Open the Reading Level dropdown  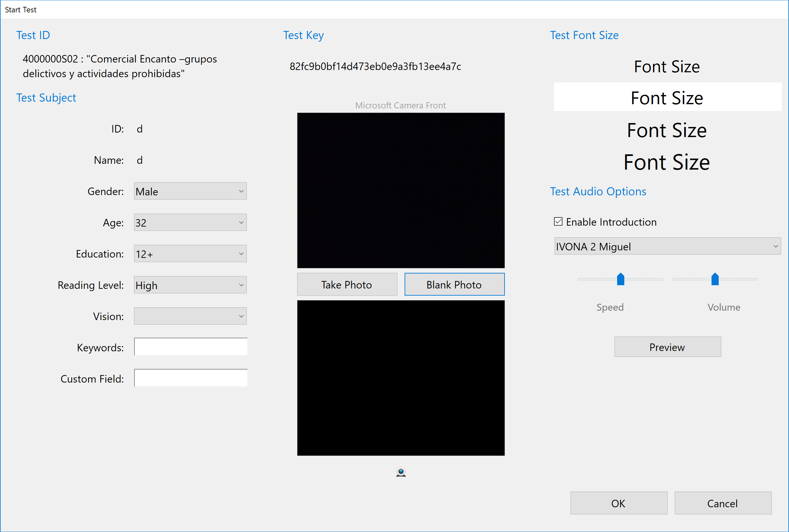tap(190, 285)
